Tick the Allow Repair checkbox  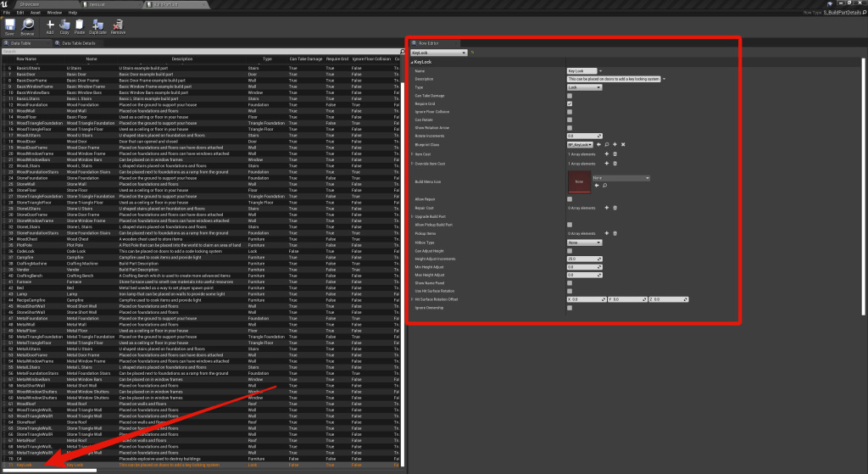click(x=570, y=198)
